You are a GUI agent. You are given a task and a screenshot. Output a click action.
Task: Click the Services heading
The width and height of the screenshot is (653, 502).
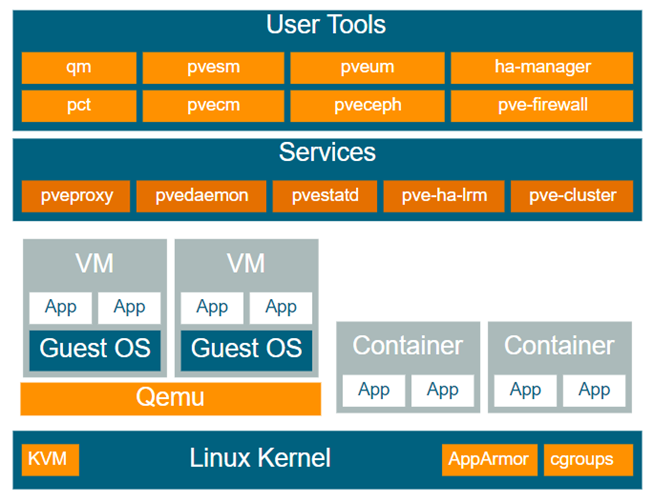pos(327,152)
